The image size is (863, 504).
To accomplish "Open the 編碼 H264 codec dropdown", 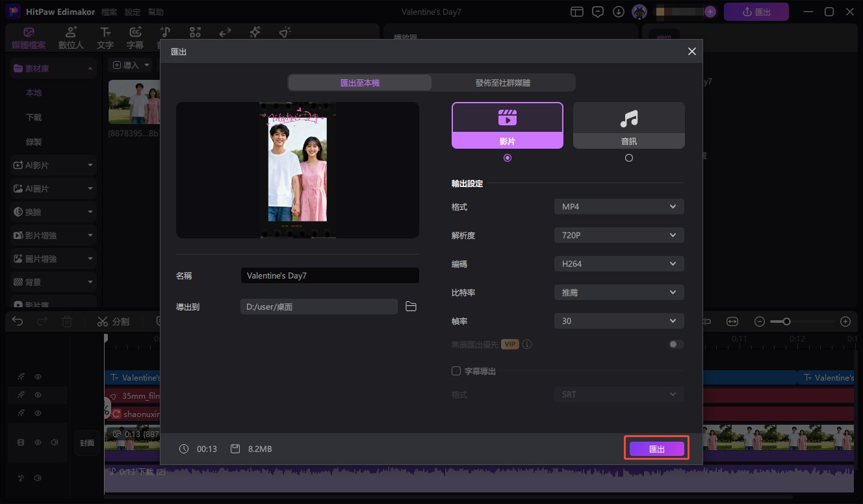I will coord(619,264).
